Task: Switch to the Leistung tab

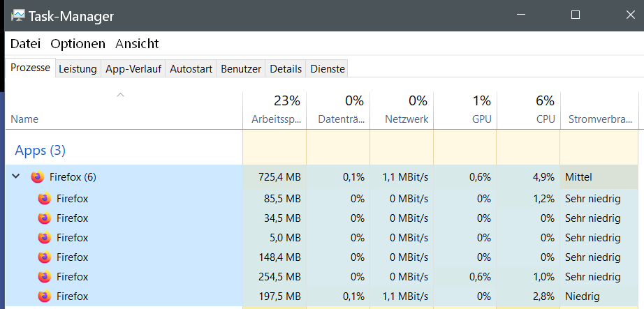Action: tap(78, 69)
